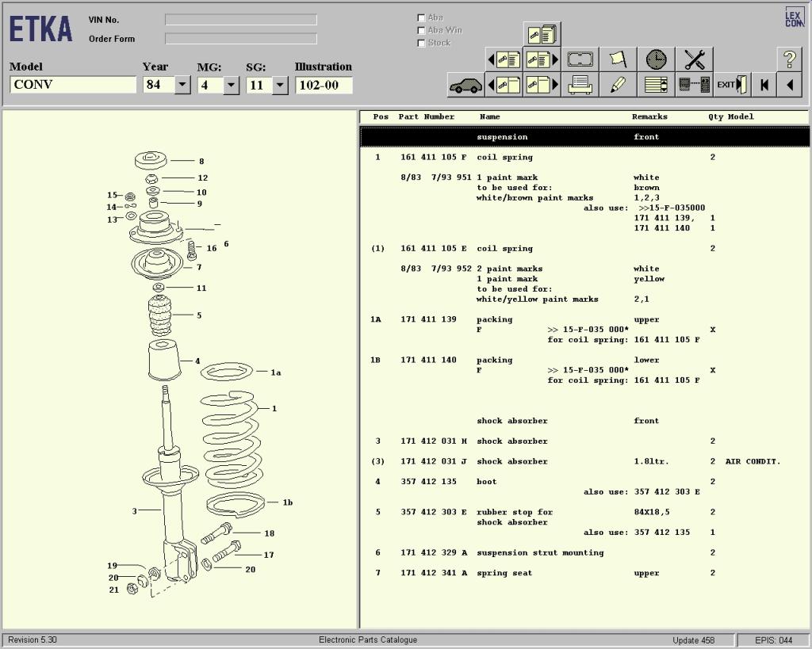Image resolution: width=812 pixels, height=649 pixels.
Task: Click the stacked pages icon at toolbar top
Action: 542,34
